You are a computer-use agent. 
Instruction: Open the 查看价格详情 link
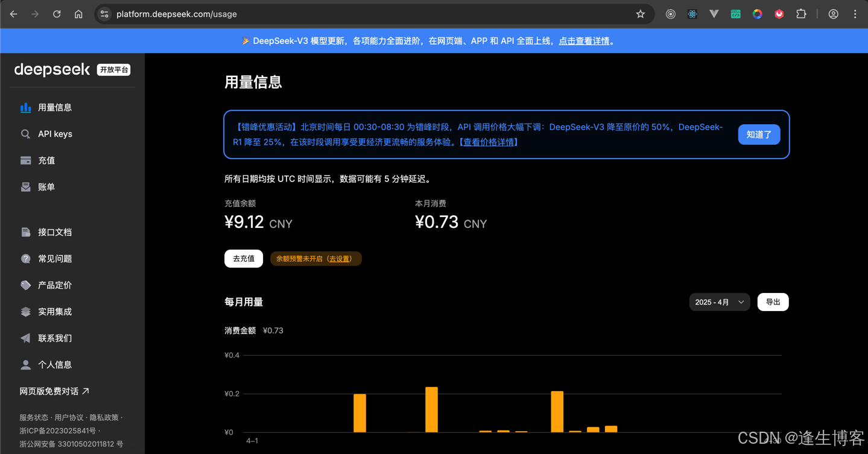point(489,142)
